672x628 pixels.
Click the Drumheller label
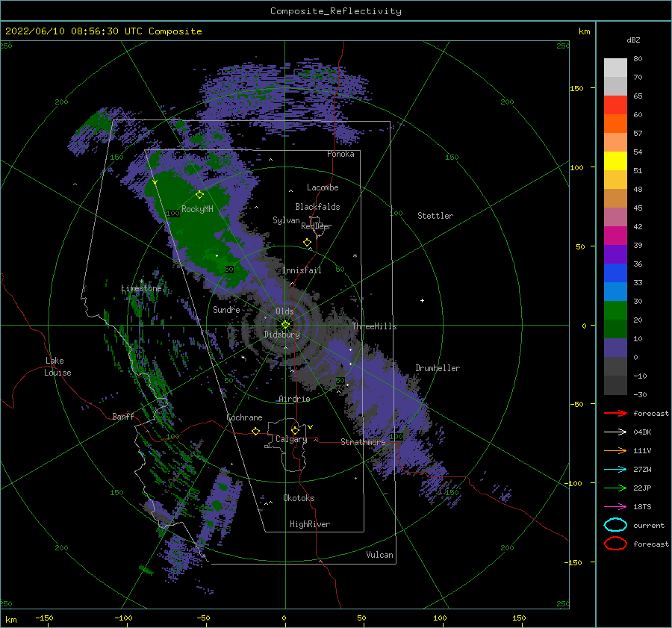click(x=438, y=368)
